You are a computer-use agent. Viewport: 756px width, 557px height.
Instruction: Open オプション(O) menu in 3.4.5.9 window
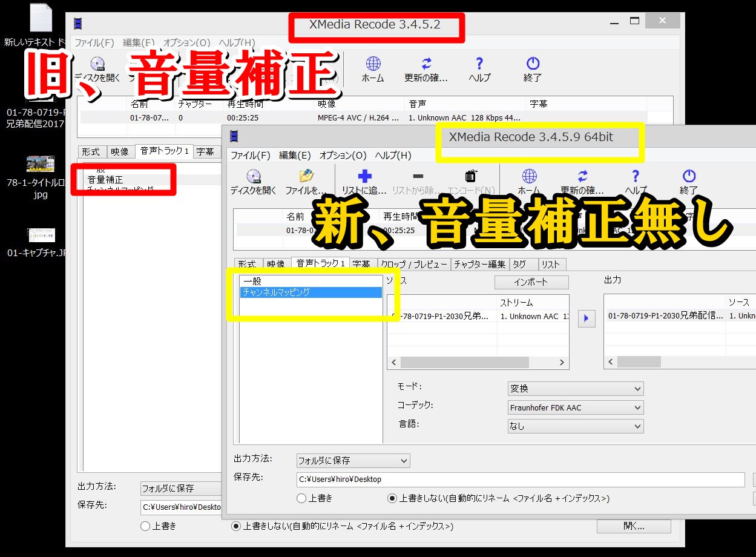point(343,156)
